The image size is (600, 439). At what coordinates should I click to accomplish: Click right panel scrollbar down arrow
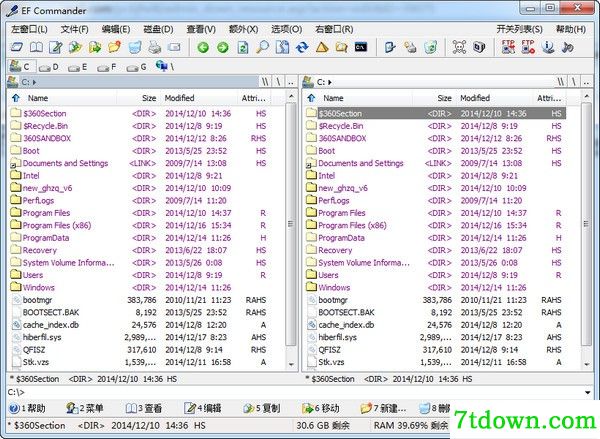586,364
